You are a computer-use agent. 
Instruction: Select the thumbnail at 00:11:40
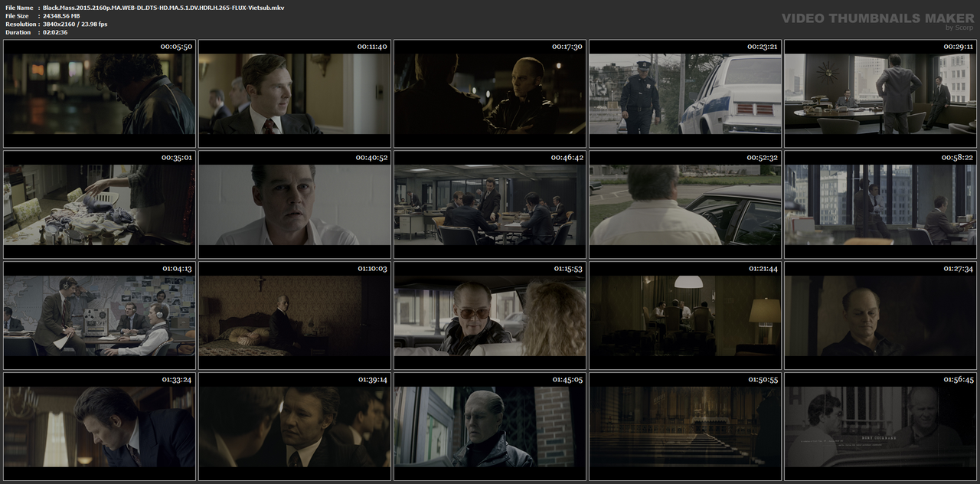coord(295,94)
